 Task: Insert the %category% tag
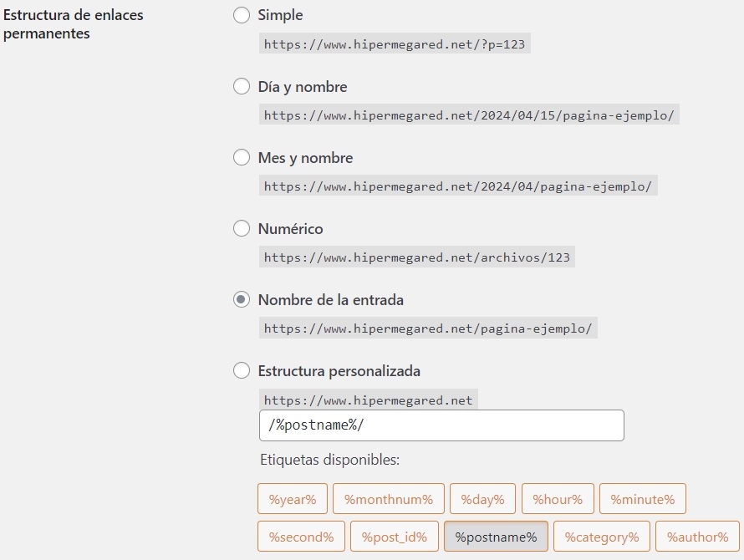602,537
